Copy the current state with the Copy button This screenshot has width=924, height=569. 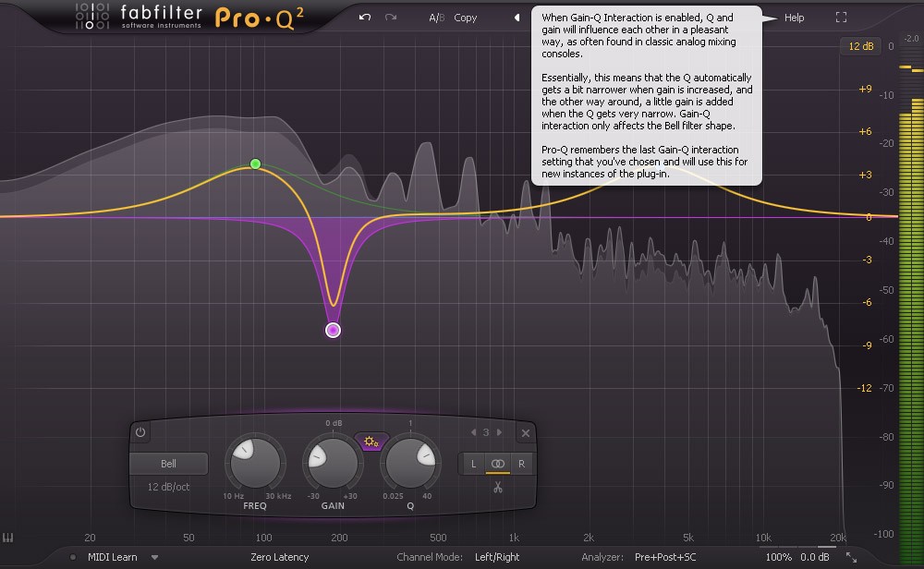click(x=465, y=18)
